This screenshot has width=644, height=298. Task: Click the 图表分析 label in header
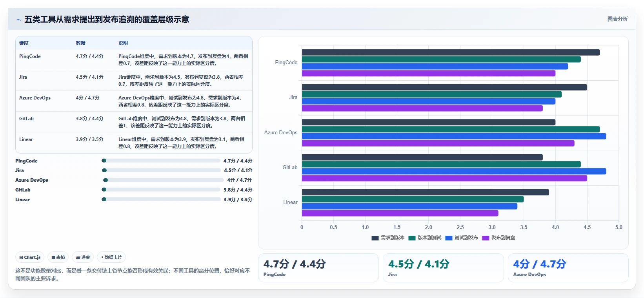pos(617,19)
